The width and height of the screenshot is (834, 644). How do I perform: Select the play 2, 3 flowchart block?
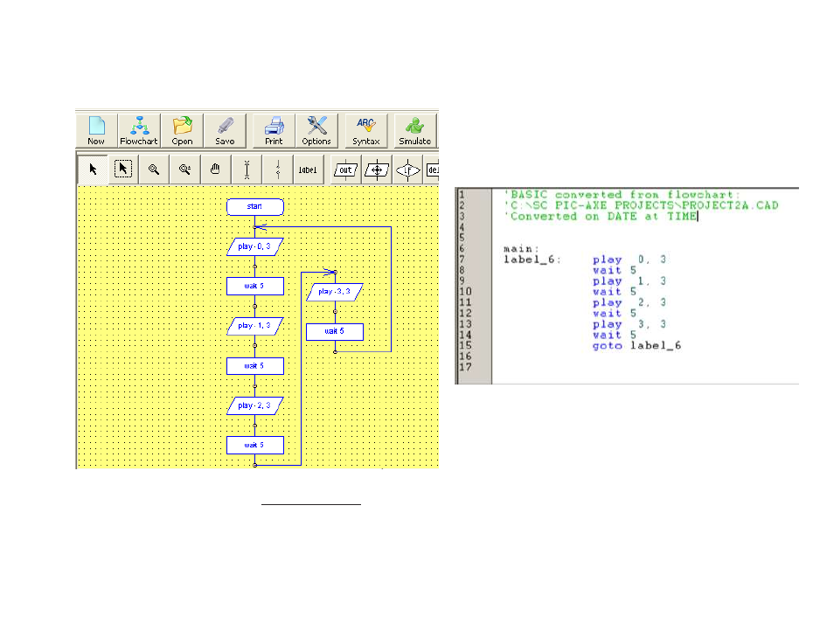(x=254, y=405)
